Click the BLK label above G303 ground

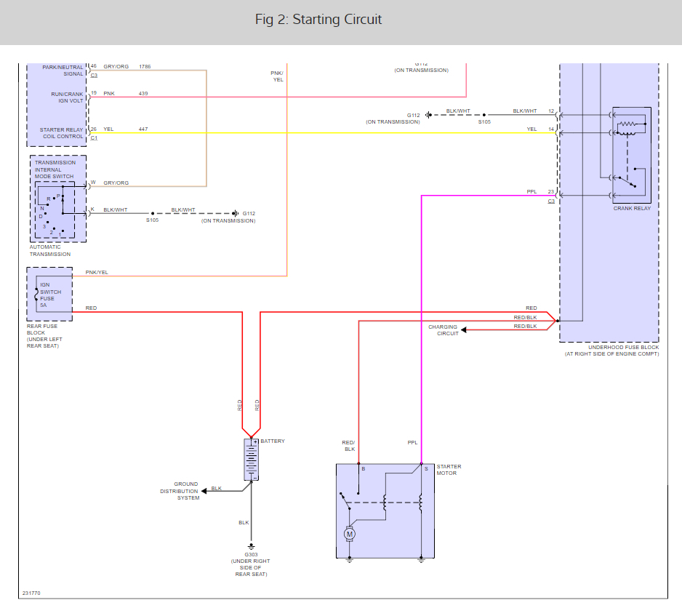click(244, 522)
